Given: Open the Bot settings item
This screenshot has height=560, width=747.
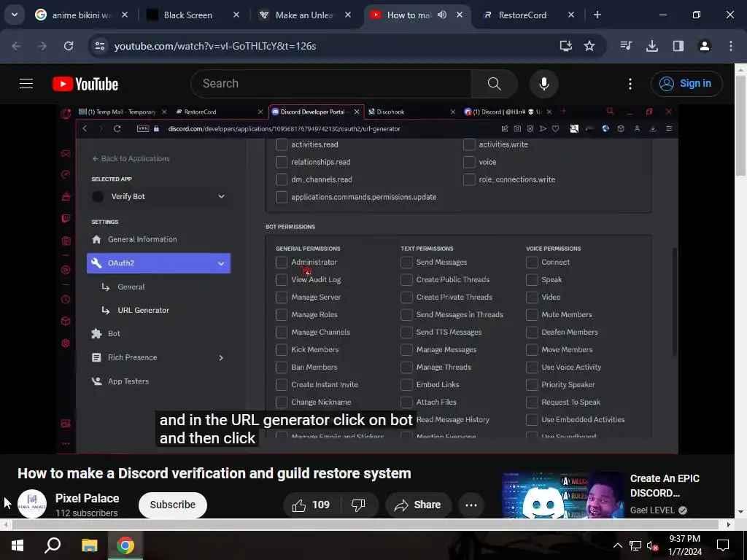Looking at the screenshot, I should click(x=113, y=334).
